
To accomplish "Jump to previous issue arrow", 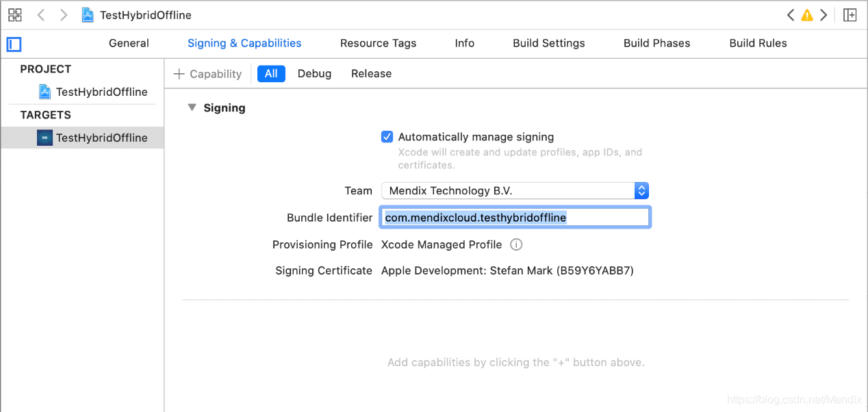I will click(x=791, y=15).
